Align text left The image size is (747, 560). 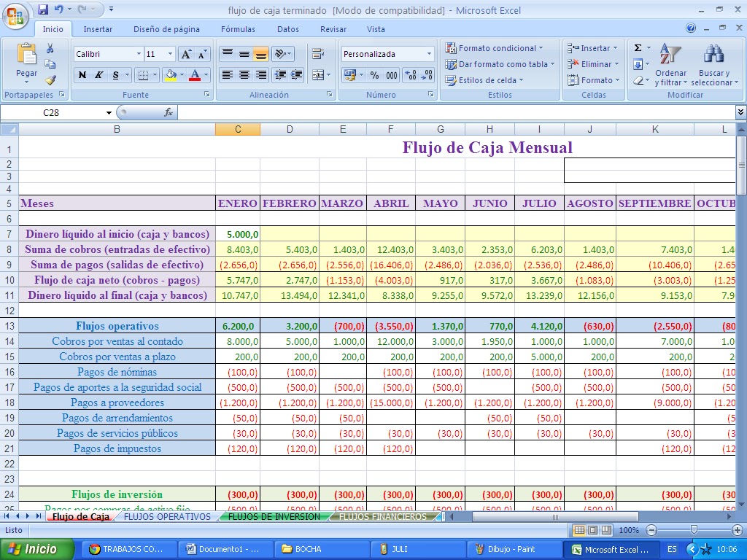pos(228,75)
